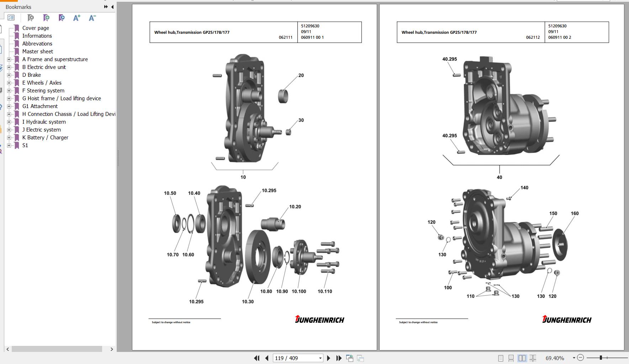Click the S1 purple bookmark icon
This screenshot has height=364, width=629.
click(x=17, y=145)
